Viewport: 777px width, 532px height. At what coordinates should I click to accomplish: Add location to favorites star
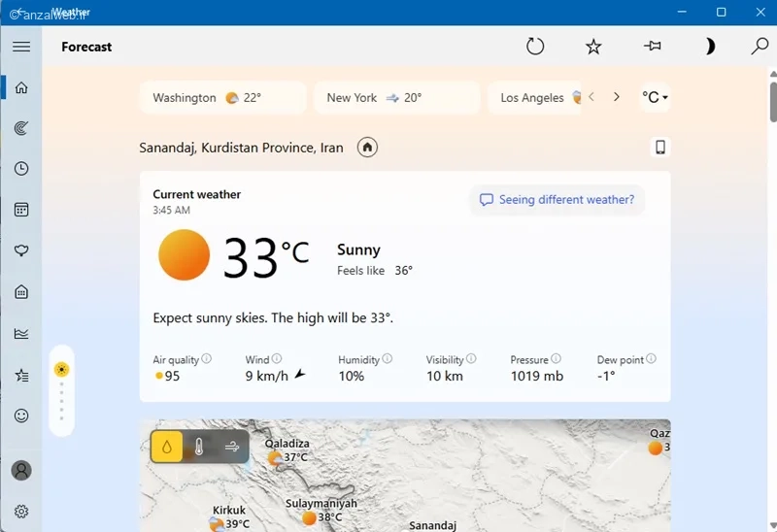593,47
